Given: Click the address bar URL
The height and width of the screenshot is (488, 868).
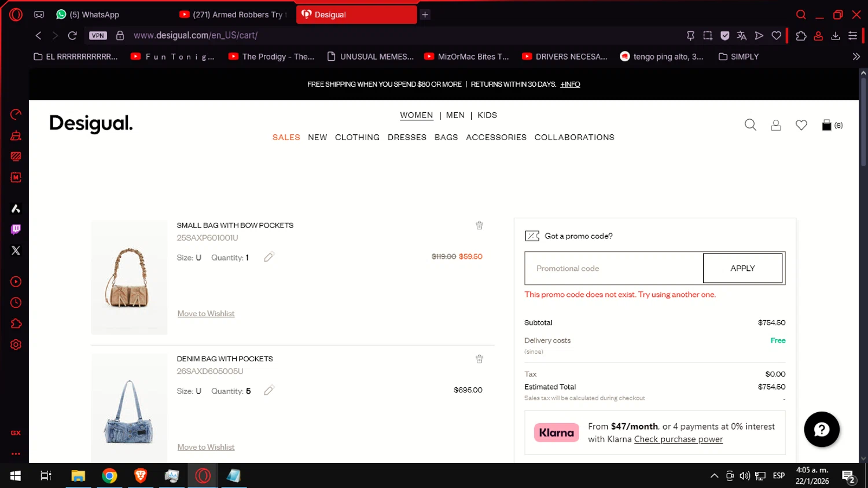Looking at the screenshot, I should coord(196,35).
